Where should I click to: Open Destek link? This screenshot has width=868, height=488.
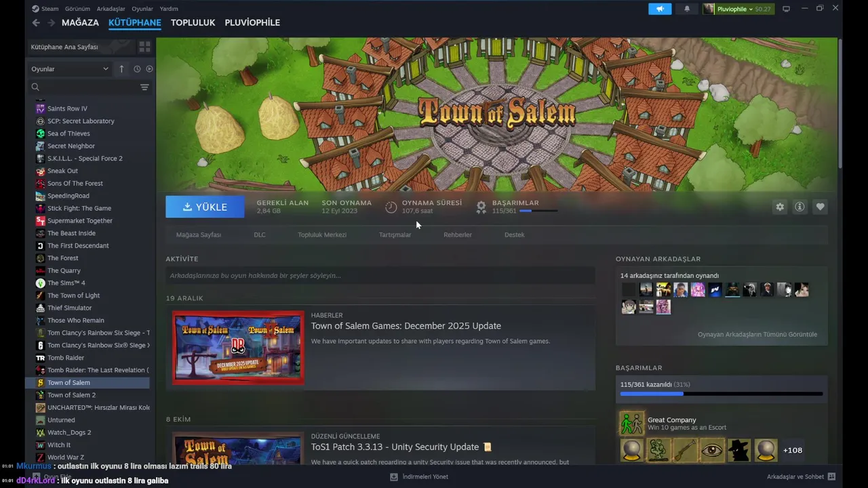[515, 235]
